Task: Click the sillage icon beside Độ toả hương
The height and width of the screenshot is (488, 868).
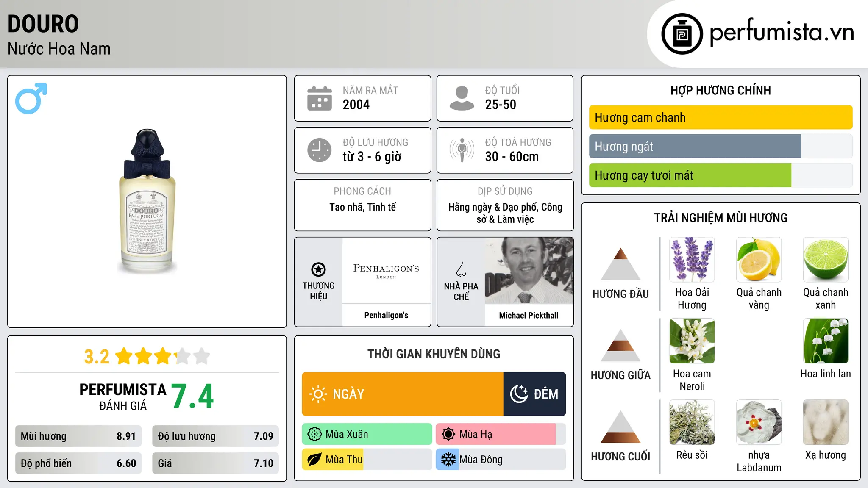Action: pyautogui.click(x=462, y=150)
